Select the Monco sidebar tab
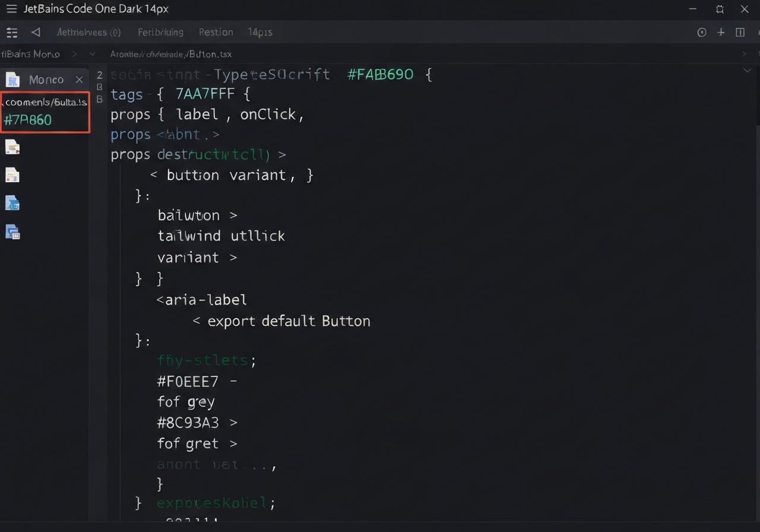 [45, 80]
